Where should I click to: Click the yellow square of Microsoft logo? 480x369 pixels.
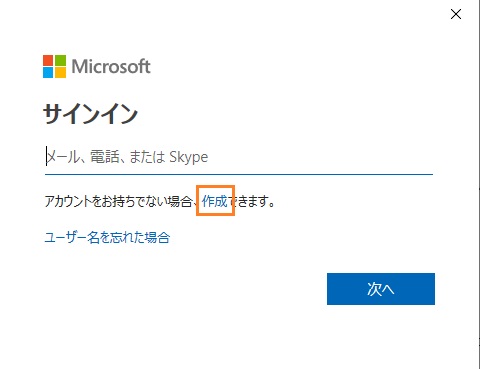click(x=60, y=72)
